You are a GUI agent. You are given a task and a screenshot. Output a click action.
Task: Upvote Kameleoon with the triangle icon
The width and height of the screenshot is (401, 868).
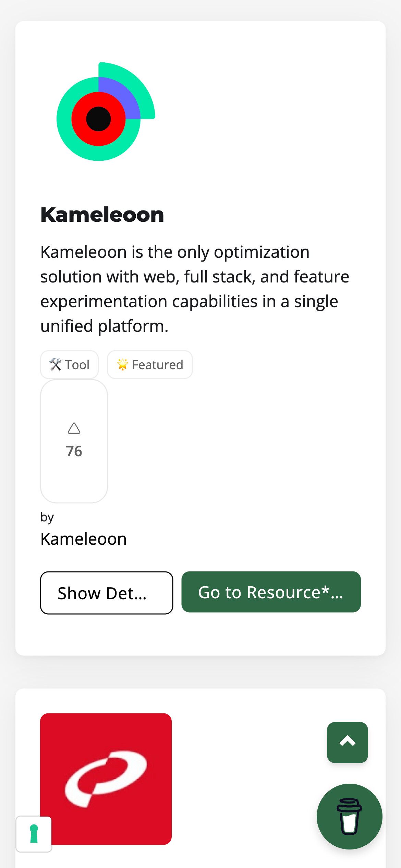click(74, 428)
